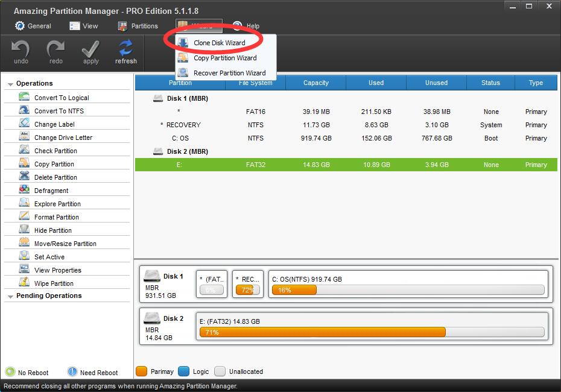Click the Clone Disk Wizard icon
This screenshot has height=392, width=561.
(183, 43)
